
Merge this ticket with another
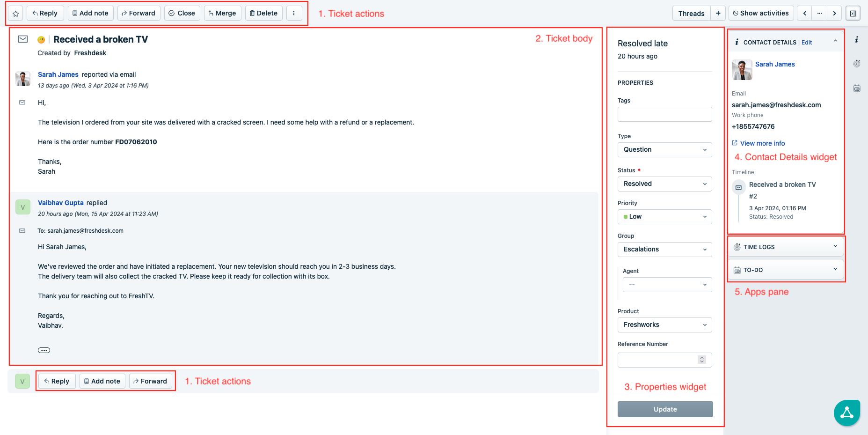coord(223,13)
